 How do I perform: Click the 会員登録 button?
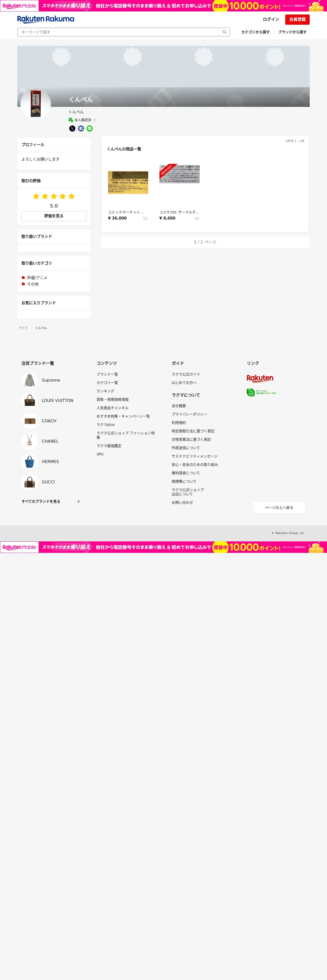(x=297, y=19)
